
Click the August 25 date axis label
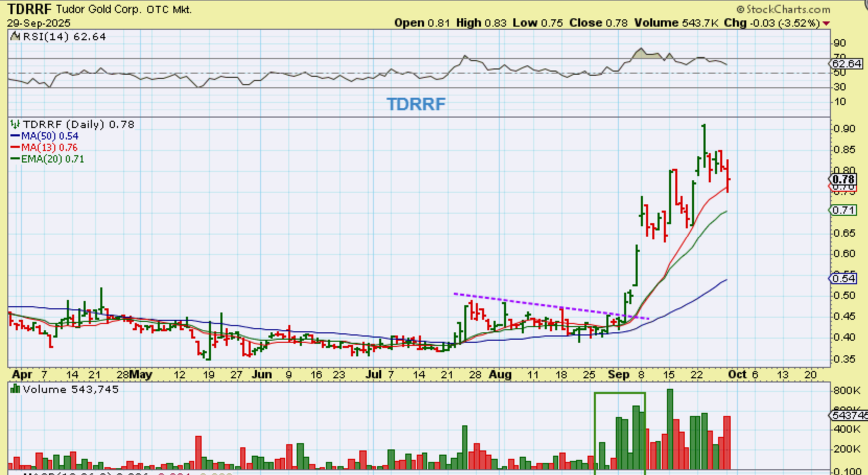click(x=589, y=375)
